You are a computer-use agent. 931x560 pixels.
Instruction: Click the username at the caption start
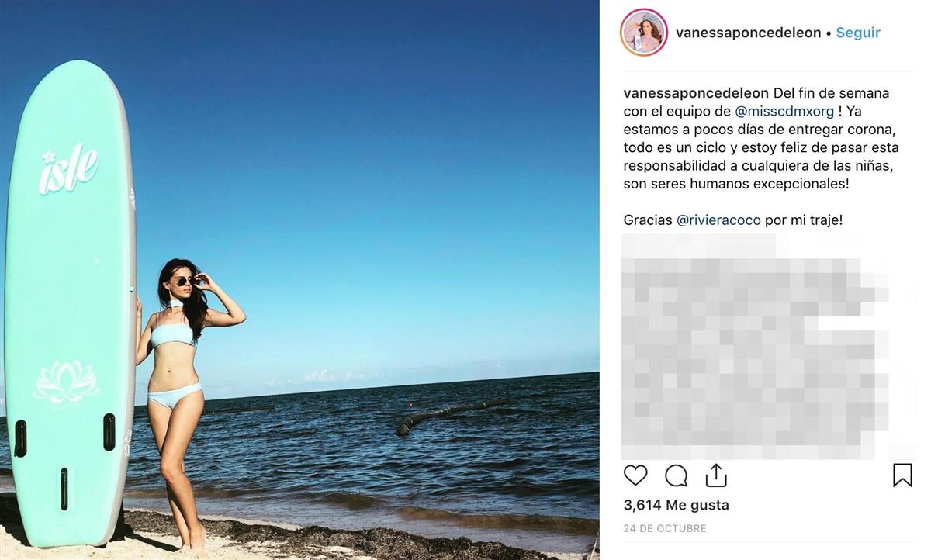[696, 93]
